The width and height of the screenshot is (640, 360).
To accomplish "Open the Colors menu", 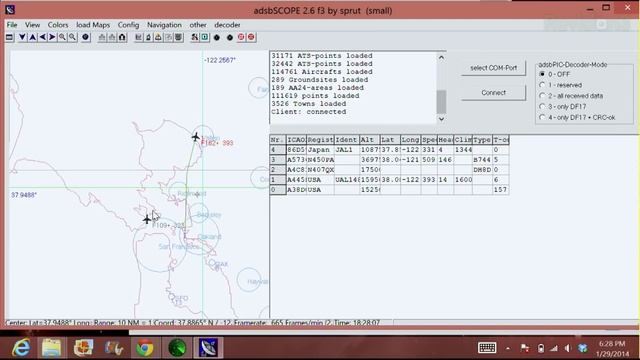I will pyautogui.click(x=58, y=25).
